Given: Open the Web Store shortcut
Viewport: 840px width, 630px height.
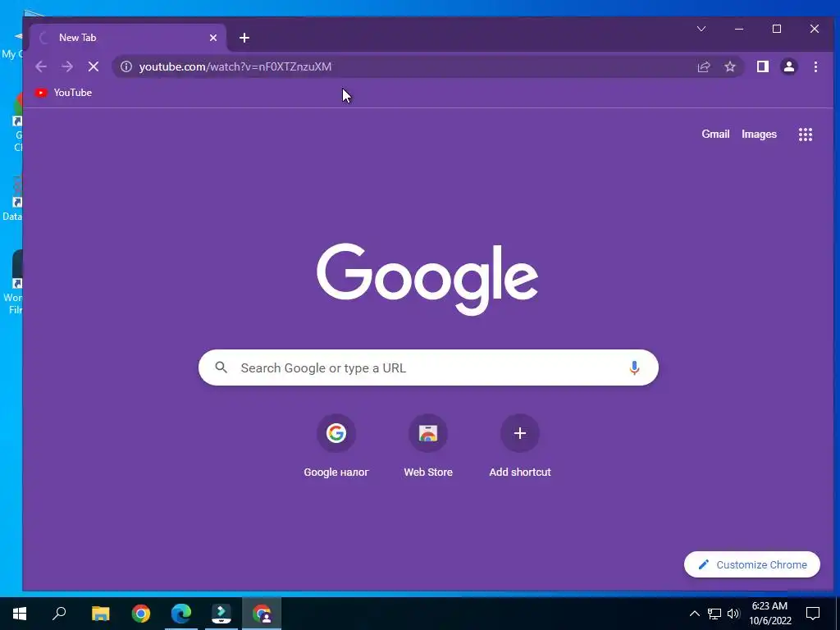Looking at the screenshot, I should [428, 446].
